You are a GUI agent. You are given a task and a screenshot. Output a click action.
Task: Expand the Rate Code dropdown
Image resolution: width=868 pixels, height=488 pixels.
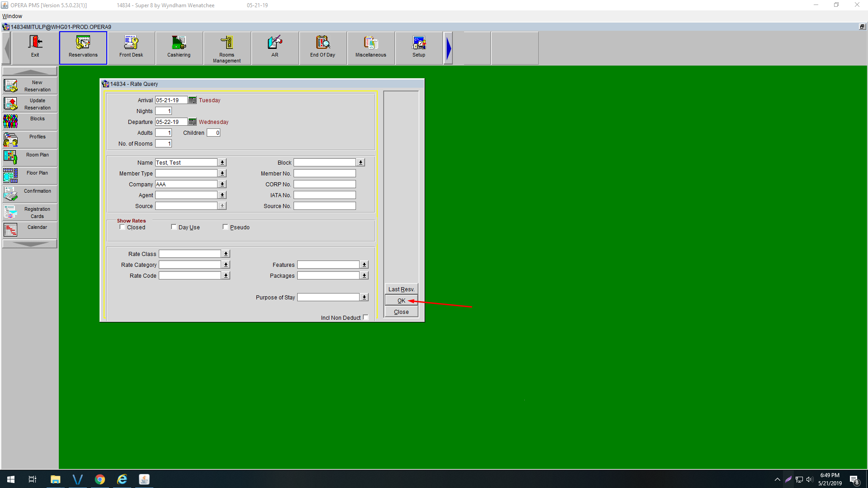[226, 276]
